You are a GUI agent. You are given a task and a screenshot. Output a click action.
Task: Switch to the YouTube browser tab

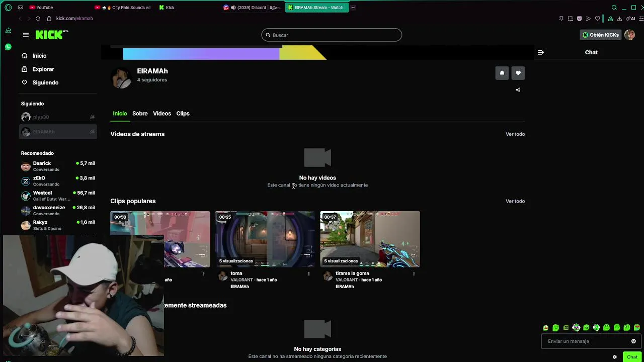pyautogui.click(x=58, y=8)
